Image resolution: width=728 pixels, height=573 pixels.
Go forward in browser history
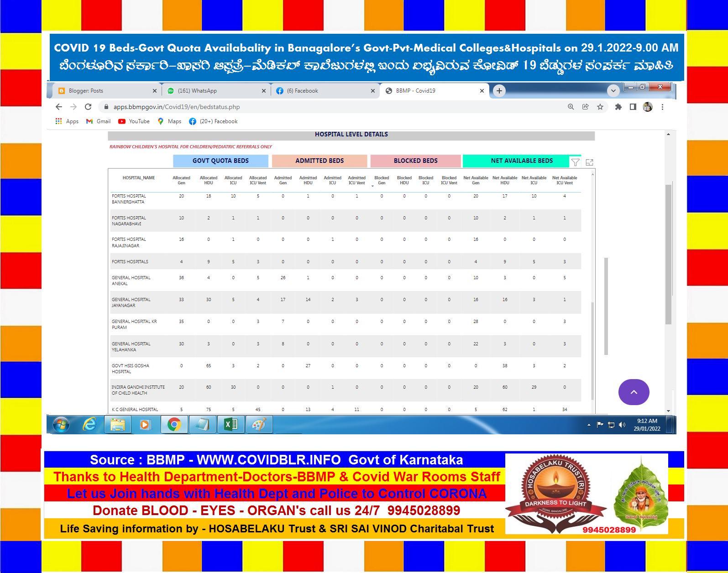(x=73, y=107)
